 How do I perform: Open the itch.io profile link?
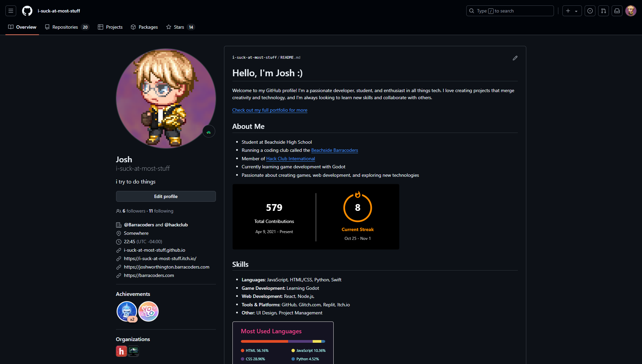[160, 258]
